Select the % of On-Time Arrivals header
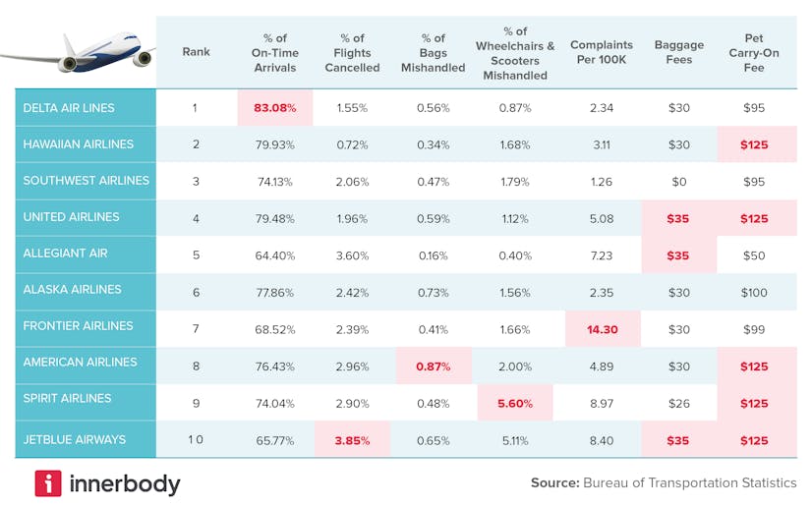The height and width of the screenshot is (507, 812). pos(275,52)
